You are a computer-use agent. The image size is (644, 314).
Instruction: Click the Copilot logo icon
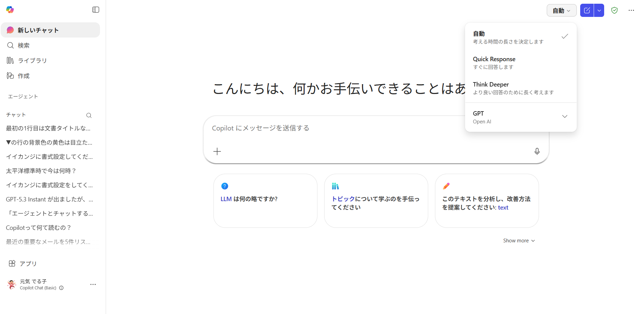(x=10, y=10)
